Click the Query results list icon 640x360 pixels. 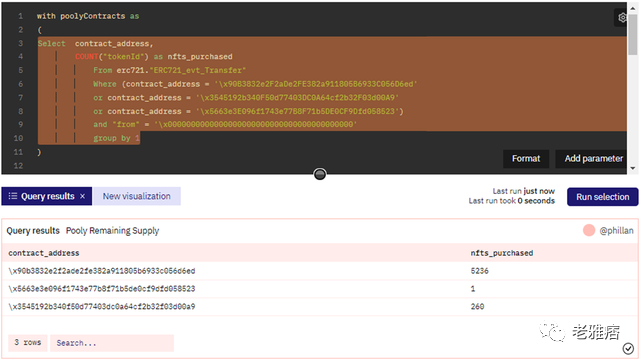(x=13, y=196)
